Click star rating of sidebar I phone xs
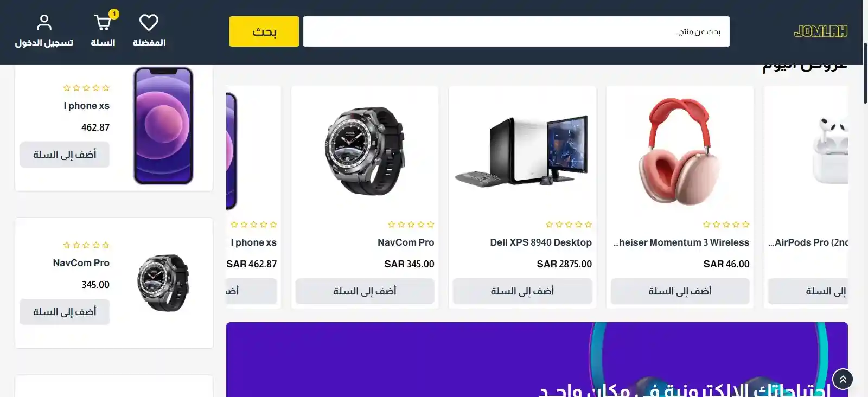 (86, 88)
